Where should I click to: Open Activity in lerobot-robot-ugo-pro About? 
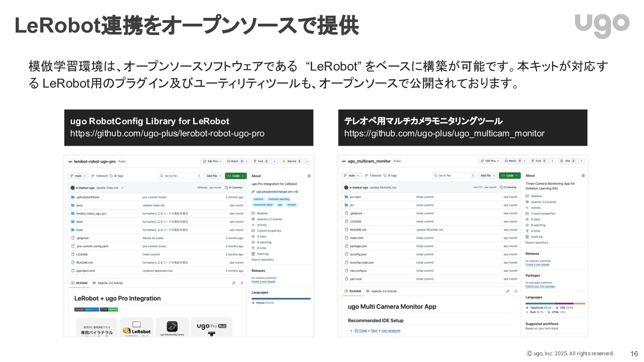259,225
